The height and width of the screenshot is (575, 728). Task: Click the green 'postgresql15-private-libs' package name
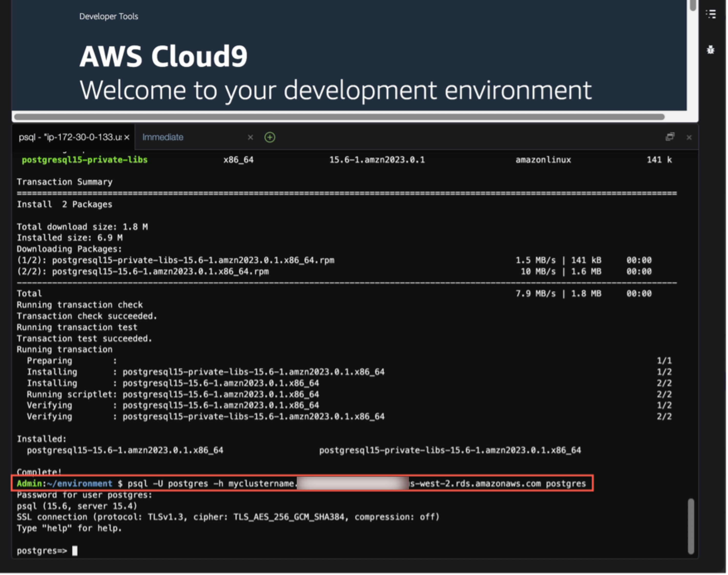pyautogui.click(x=85, y=160)
